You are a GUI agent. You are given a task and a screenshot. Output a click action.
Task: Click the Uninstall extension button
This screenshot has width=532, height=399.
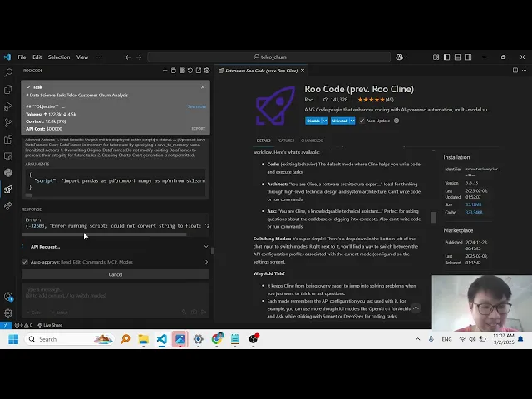click(340, 121)
